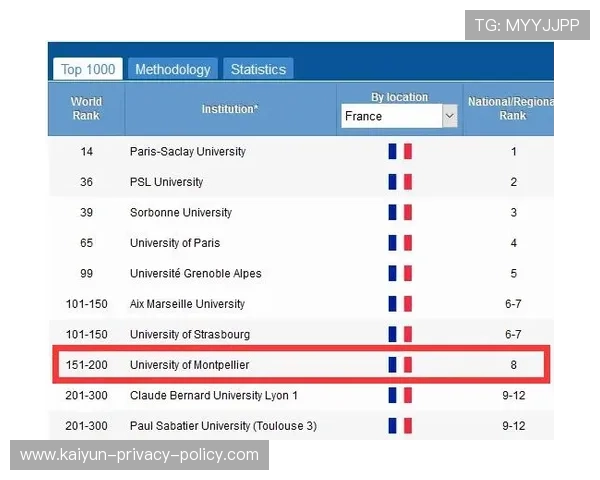The height and width of the screenshot is (480, 600).
Task: Select national rank 2 for PSL University
Action: pos(514,182)
